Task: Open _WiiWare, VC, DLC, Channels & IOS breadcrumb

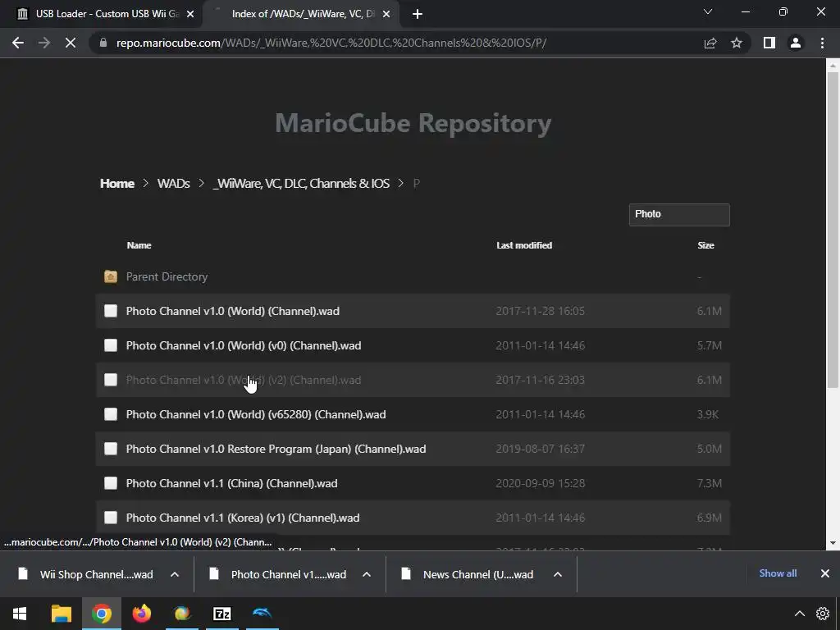Action: [x=301, y=184]
